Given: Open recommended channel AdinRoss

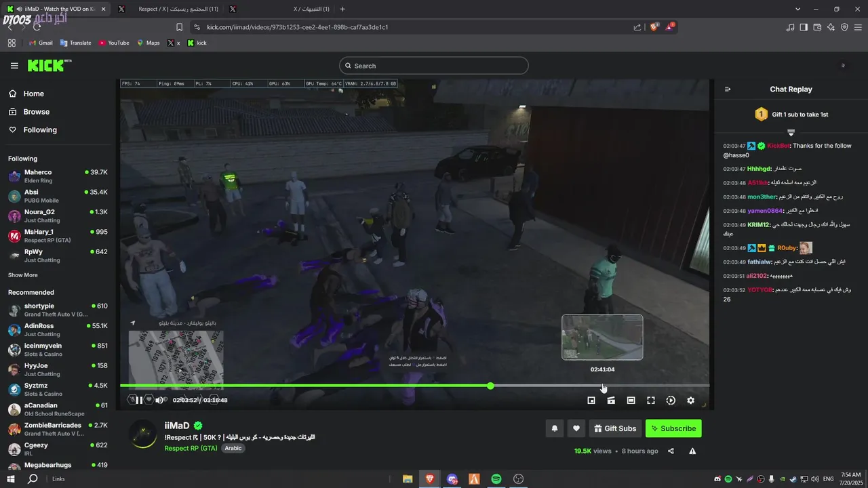Looking at the screenshot, I should (x=58, y=330).
